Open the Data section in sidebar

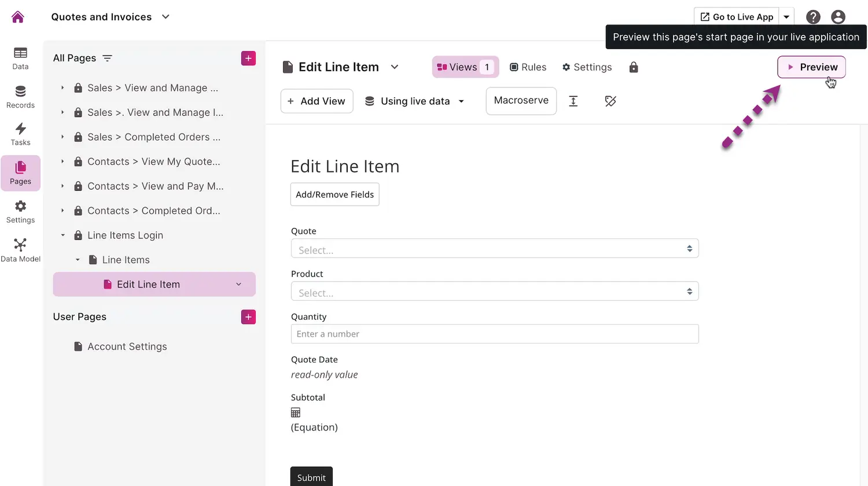point(20,58)
